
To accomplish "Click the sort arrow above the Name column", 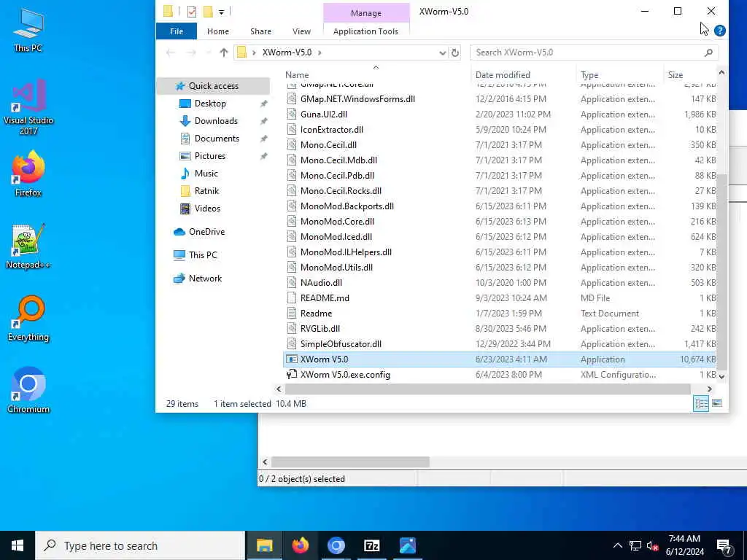I will (376, 67).
